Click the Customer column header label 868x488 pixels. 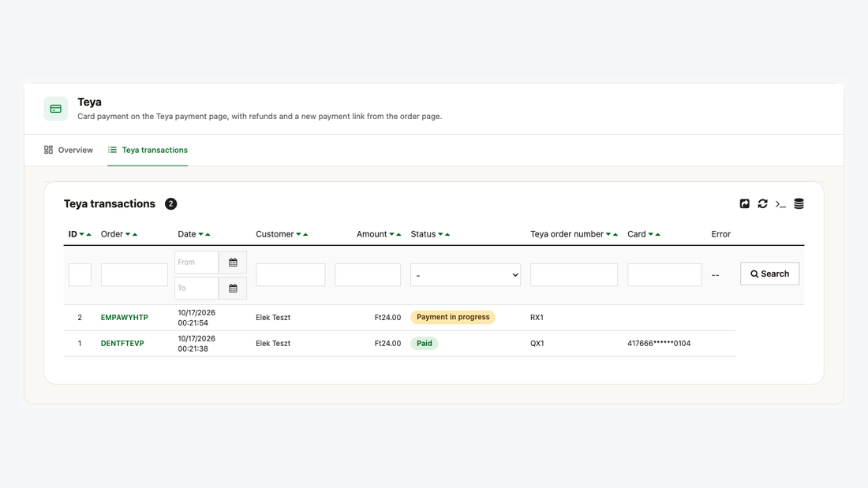tap(275, 234)
